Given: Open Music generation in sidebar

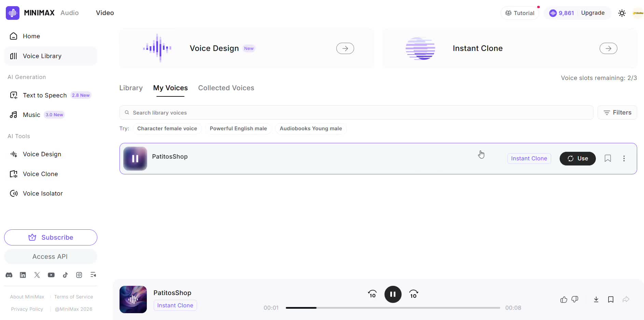Looking at the screenshot, I should (x=51, y=115).
